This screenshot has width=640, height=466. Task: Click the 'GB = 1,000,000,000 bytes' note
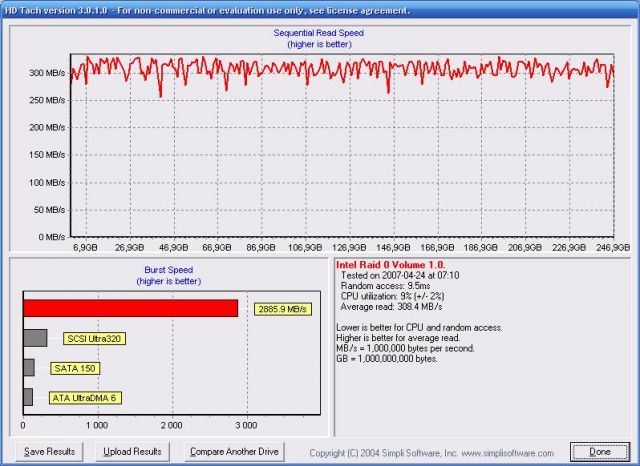click(x=387, y=359)
